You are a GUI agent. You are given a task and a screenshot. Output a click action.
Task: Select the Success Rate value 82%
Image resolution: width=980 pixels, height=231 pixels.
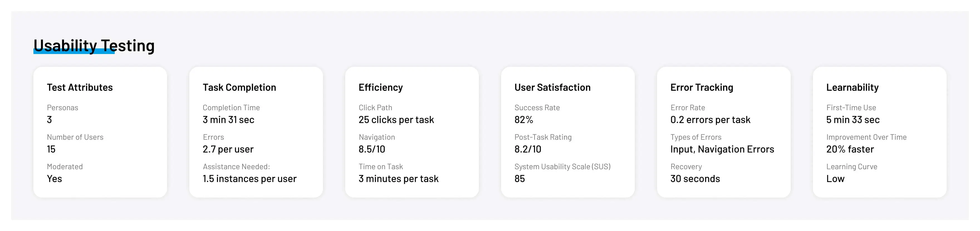tap(523, 120)
